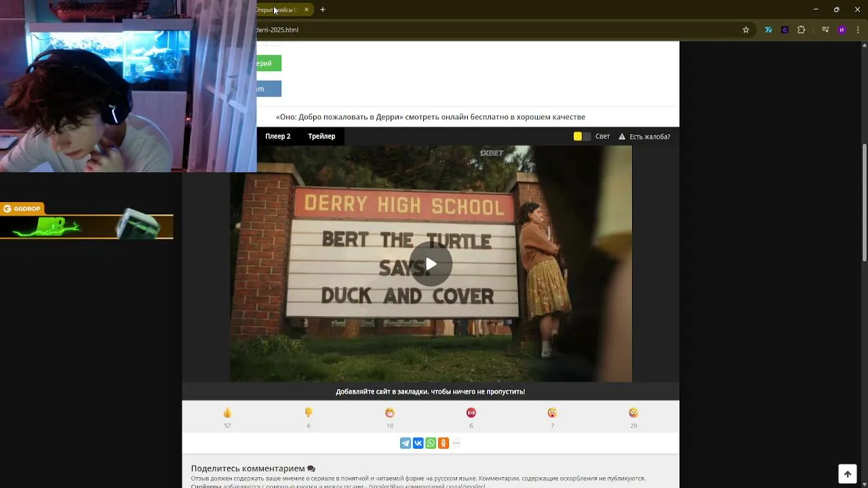
Task: Click the thumbs down reaction icon
Action: [309, 413]
